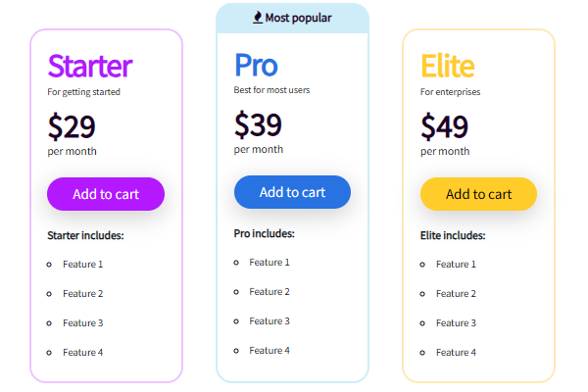Click Best for most users text

[x=272, y=90]
